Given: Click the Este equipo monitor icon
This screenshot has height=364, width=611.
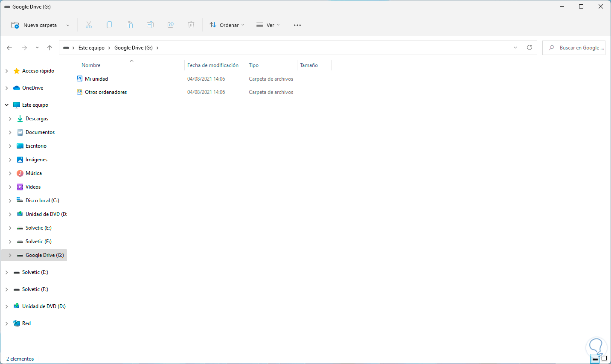Looking at the screenshot, I should pos(17,105).
